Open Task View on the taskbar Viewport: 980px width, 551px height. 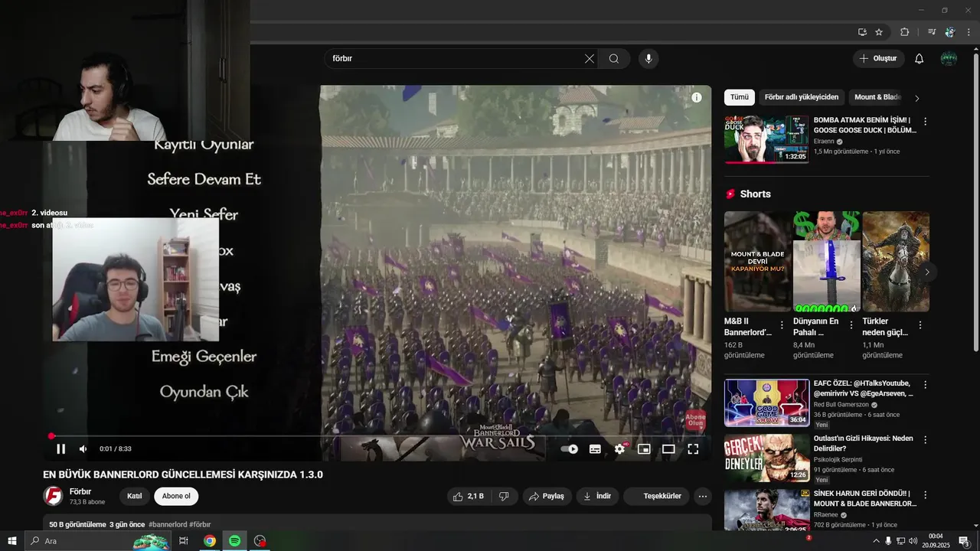pos(184,541)
